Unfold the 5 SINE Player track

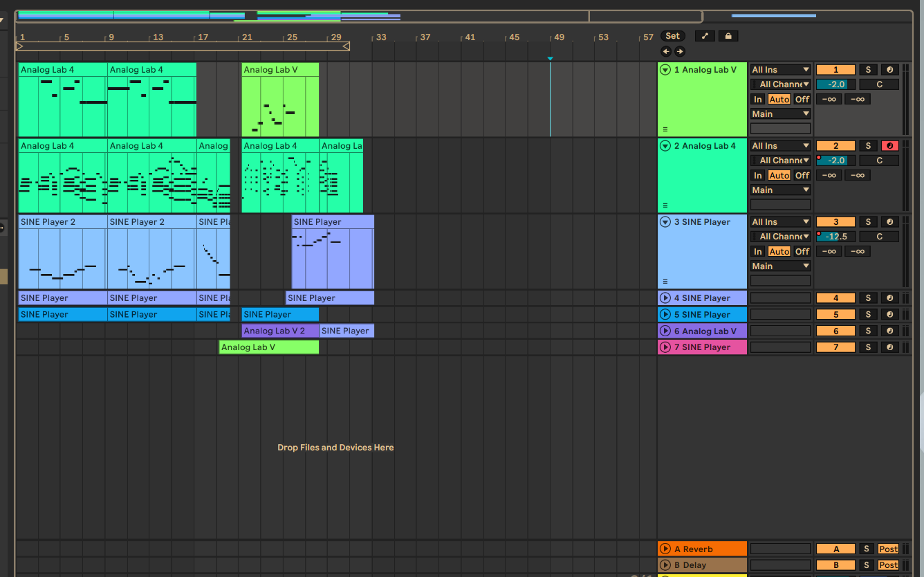[x=665, y=315]
